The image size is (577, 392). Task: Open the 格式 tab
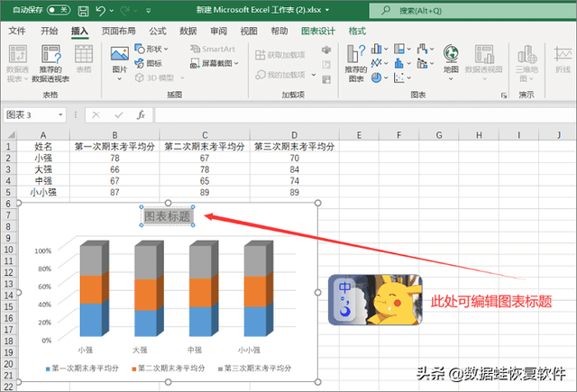tap(357, 32)
